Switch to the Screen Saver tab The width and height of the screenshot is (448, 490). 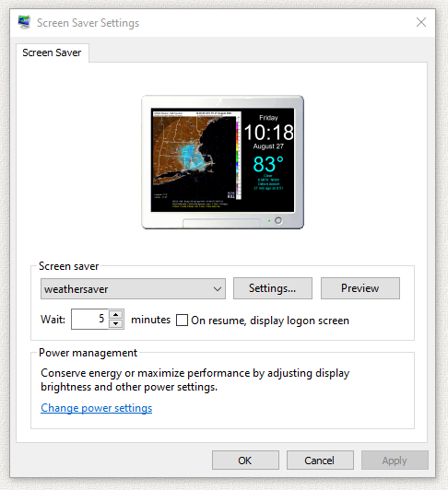click(x=52, y=52)
